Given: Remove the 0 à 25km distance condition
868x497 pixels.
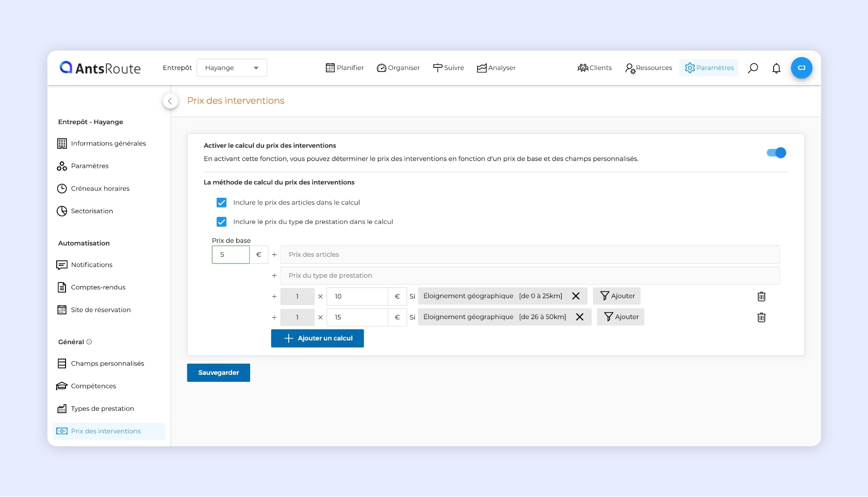Looking at the screenshot, I should pos(576,296).
